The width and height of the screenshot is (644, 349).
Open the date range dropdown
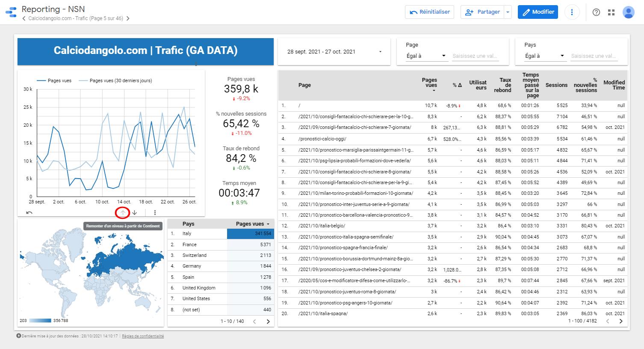[380, 52]
